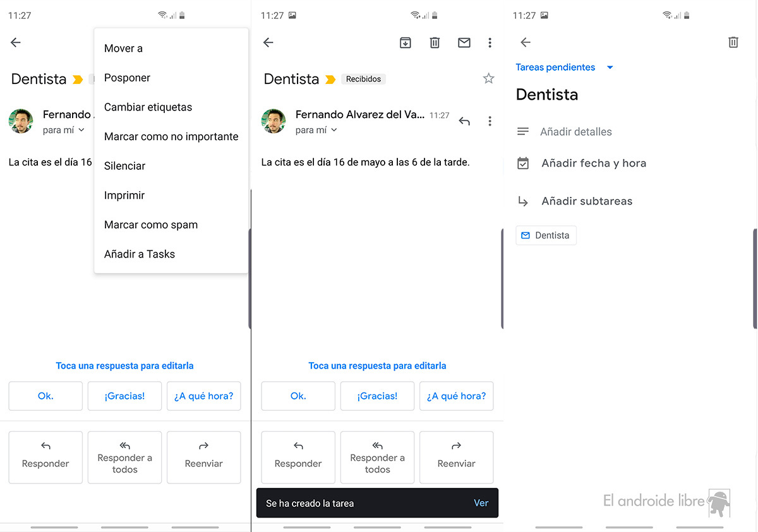Star the Dentista email
Screen dimensions: 758x532
488,78
